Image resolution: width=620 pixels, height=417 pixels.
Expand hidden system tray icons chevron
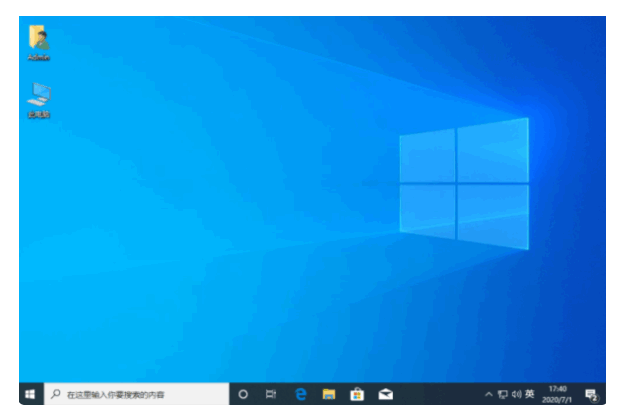pyautogui.click(x=489, y=394)
